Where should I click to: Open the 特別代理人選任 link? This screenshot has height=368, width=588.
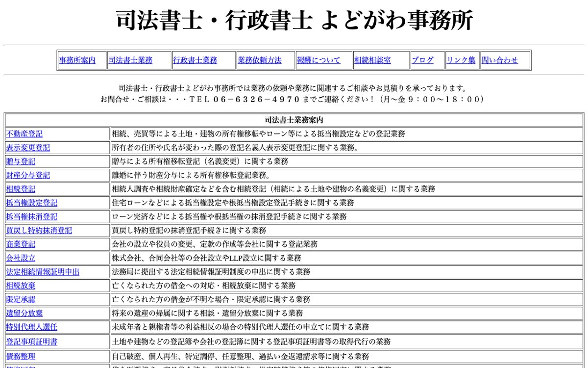tap(31, 326)
